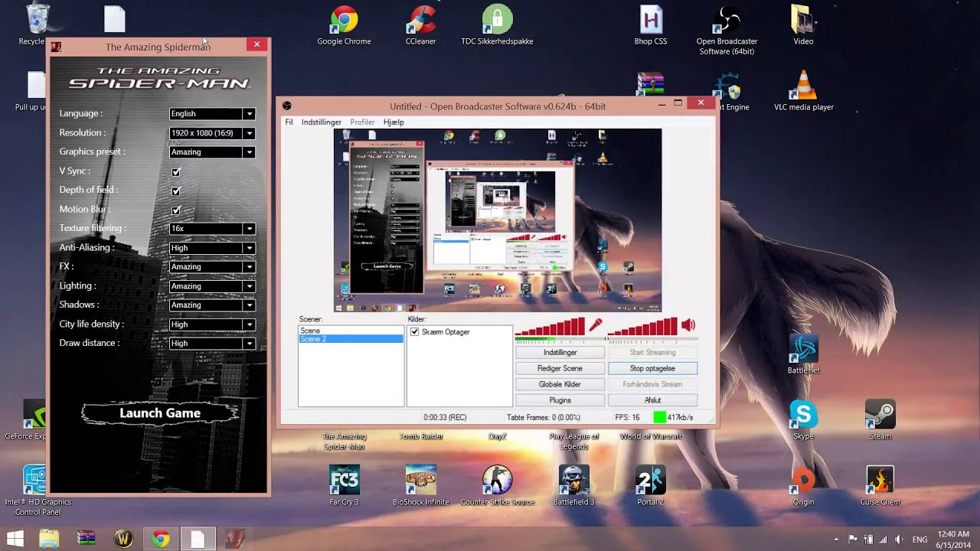Screen dimensions: 980x551
Task: Open the City life density dropdown
Action: [211, 324]
